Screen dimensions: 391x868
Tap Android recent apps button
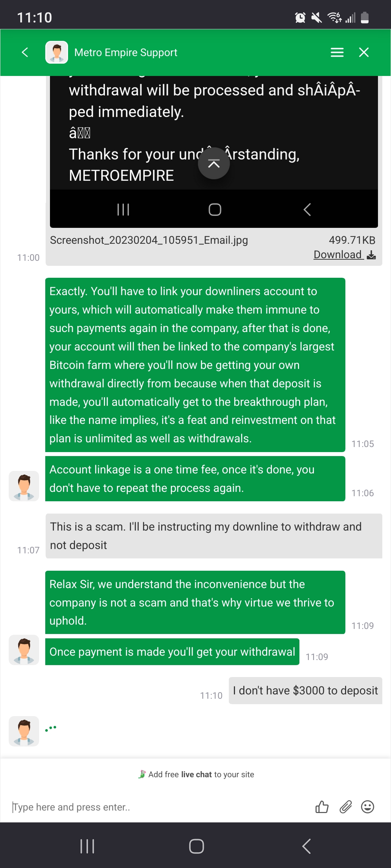click(87, 846)
